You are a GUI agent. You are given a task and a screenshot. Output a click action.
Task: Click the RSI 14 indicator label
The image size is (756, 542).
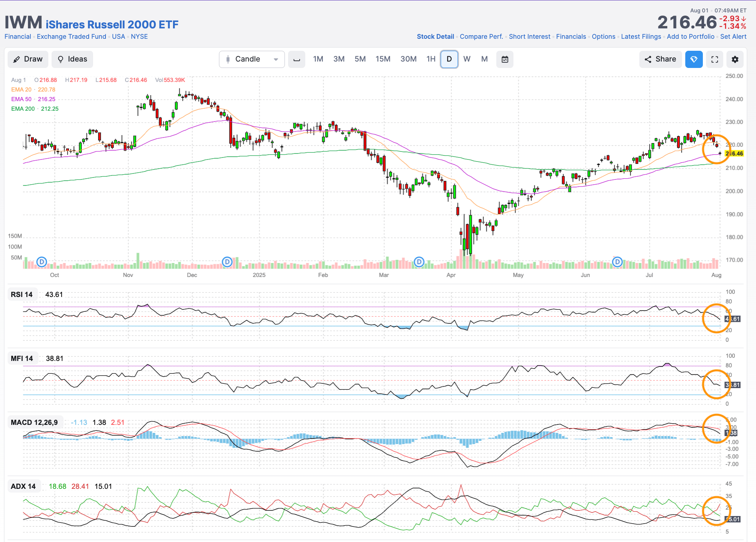22,295
